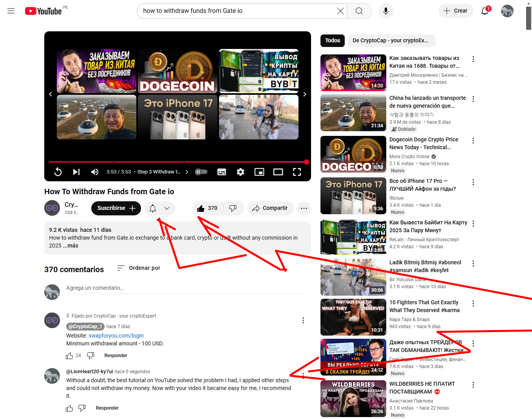Subscribe with the Suscribirse button

pyautogui.click(x=116, y=208)
